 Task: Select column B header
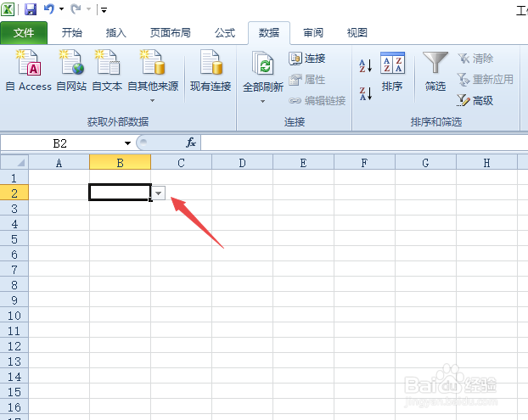pos(120,163)
